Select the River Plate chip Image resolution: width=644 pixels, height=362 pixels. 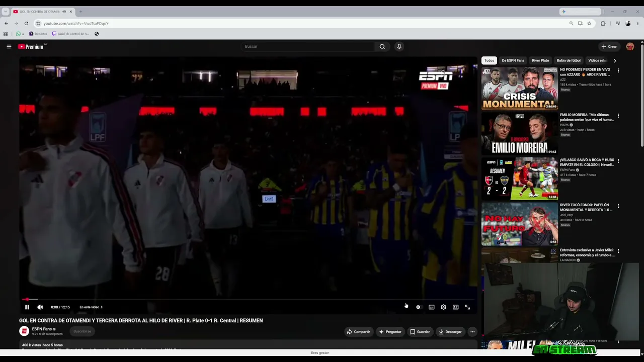click(x=540, y=60)
